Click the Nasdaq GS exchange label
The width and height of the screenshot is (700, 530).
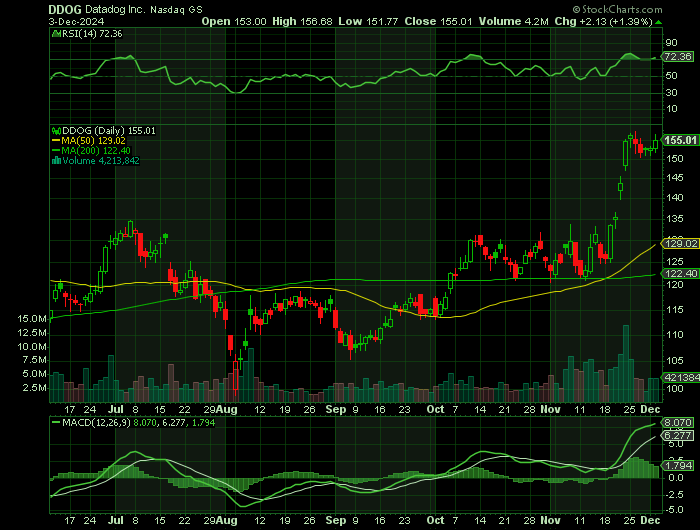coord(176,10)
